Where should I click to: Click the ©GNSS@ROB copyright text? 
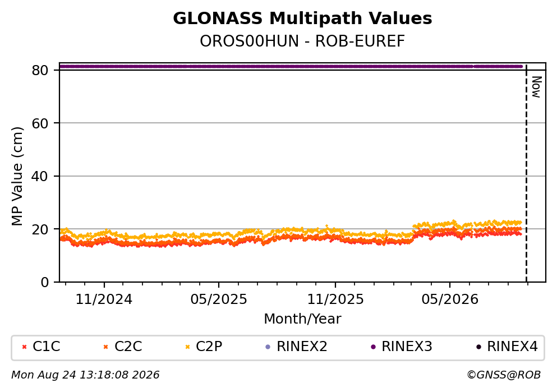tap(504, 375)
